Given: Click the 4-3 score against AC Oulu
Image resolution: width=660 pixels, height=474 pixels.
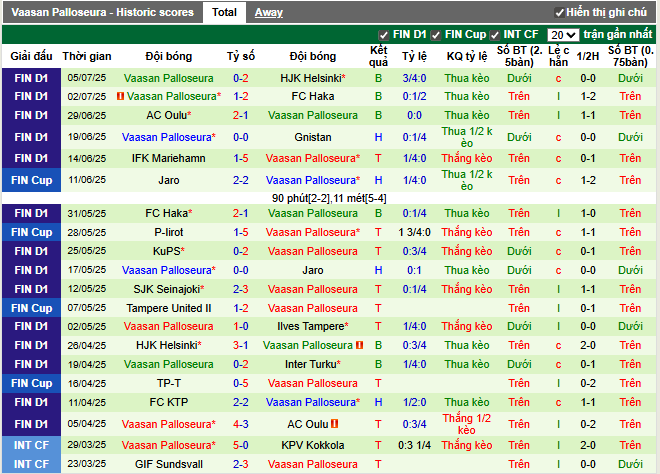Looking at the screenshot, I should pos(241,424).
